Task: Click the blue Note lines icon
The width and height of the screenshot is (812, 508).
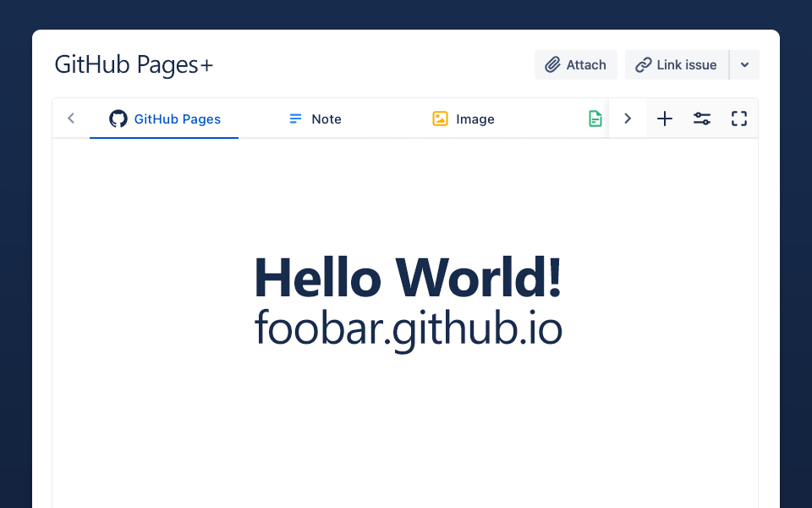Action: (x=295, y=119)
